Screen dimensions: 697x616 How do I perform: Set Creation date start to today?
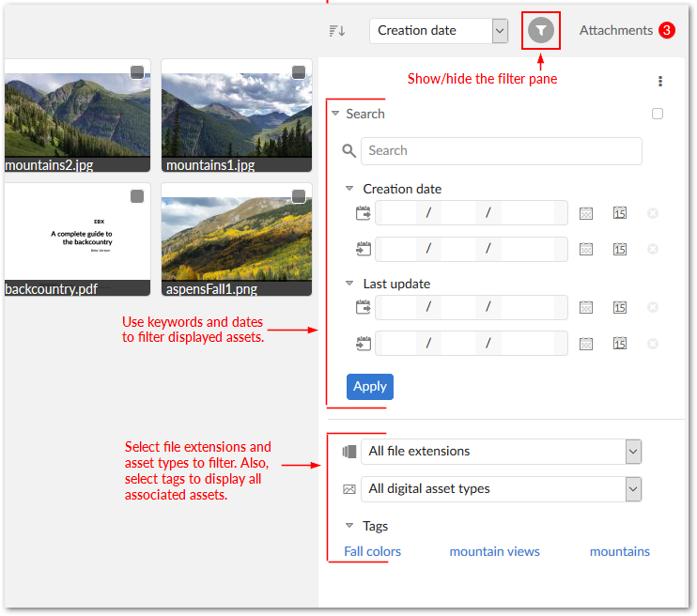click(620, 213)
